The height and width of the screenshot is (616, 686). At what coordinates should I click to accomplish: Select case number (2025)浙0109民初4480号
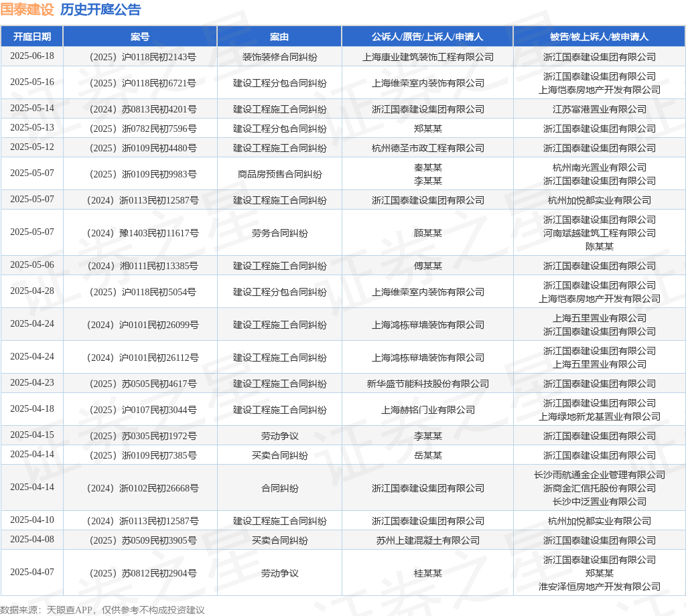[x=143, y=148]
